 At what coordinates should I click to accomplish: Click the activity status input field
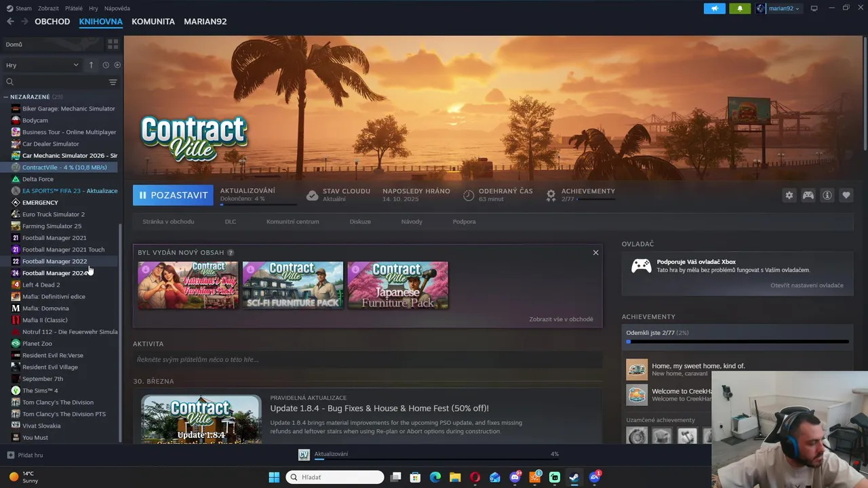click(x=368, y=359)
